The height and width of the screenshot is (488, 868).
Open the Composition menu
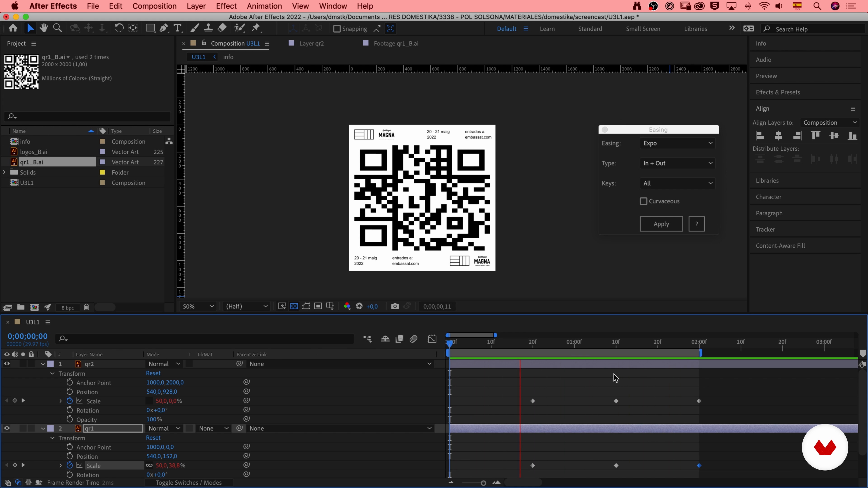tap(154, 6)
